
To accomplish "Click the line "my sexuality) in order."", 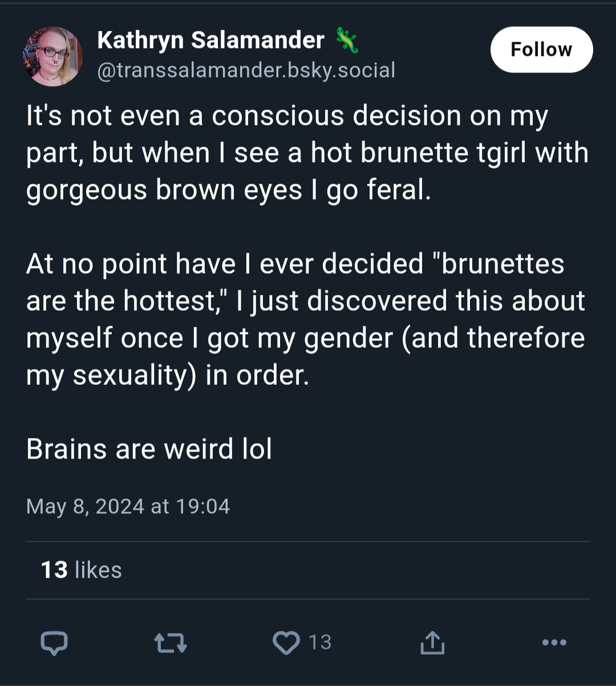I will tap(168, 375).
